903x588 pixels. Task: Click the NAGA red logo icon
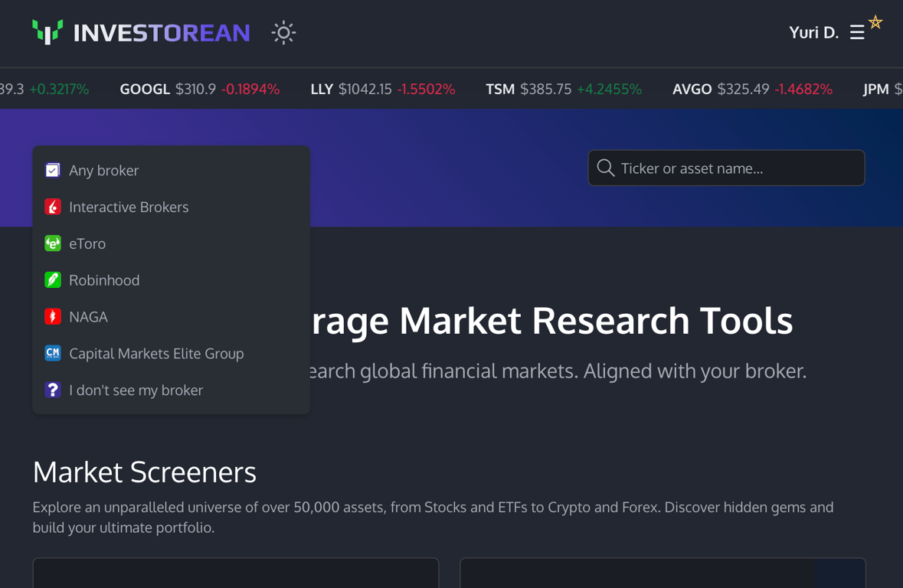[52, 316]
